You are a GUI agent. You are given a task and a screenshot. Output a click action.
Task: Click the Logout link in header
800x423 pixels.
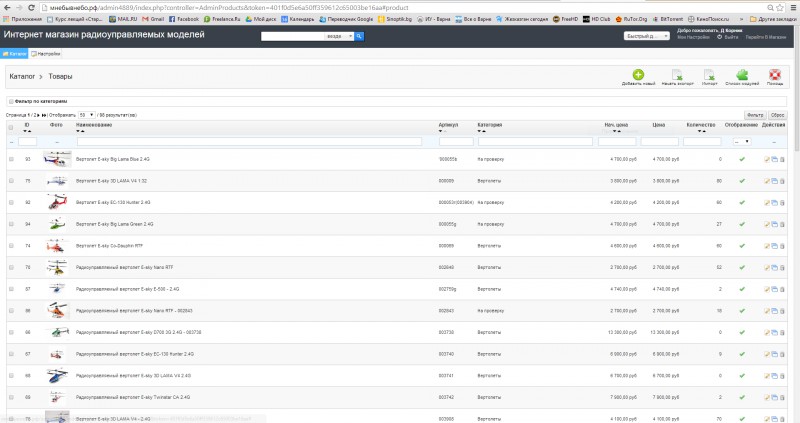[728, 37]
